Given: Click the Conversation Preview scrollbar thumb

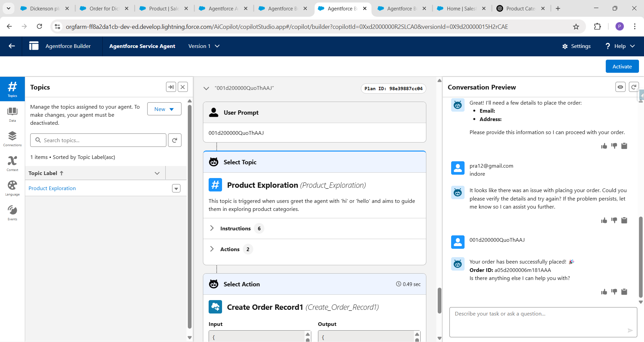Looking at the screenshot, I should point(641,257).
